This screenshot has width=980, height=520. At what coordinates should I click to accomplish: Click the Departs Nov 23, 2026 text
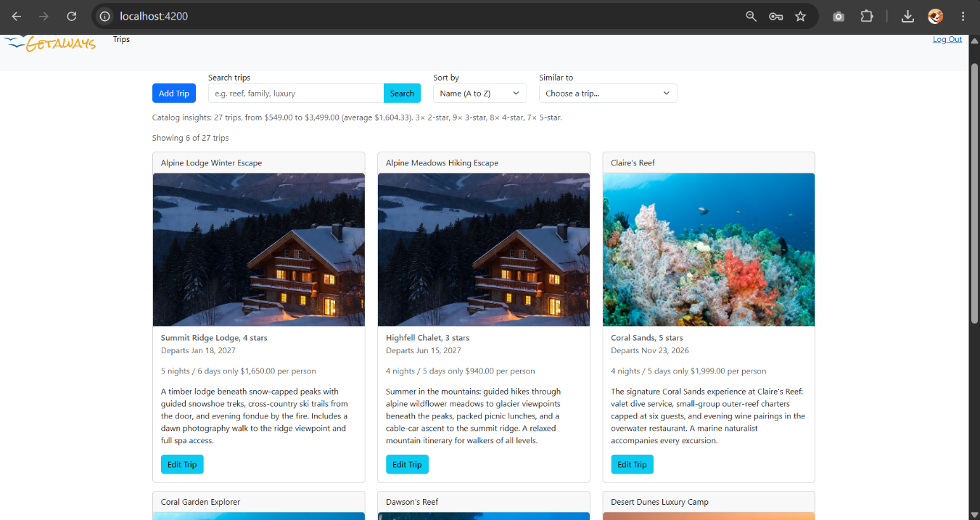point(649,350)
